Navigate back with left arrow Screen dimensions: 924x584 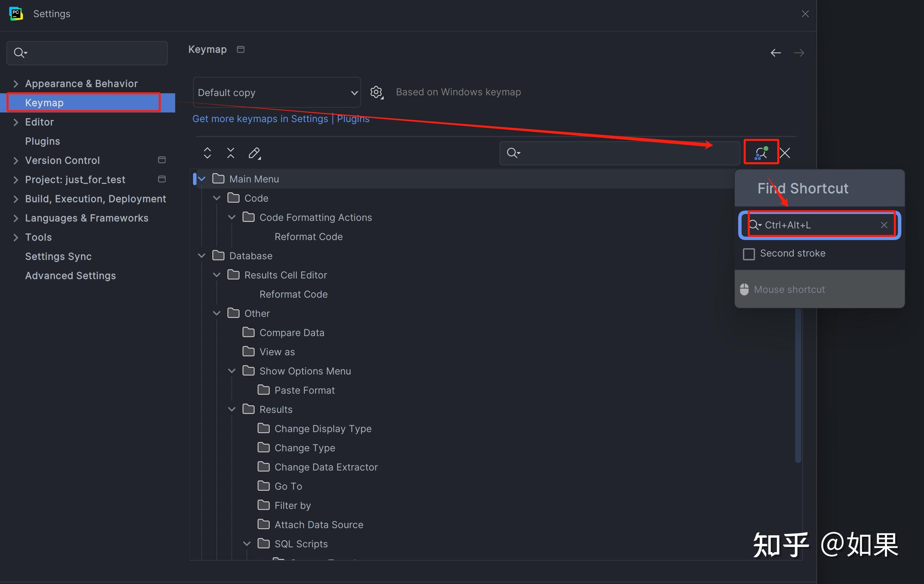tap(776, 52)
